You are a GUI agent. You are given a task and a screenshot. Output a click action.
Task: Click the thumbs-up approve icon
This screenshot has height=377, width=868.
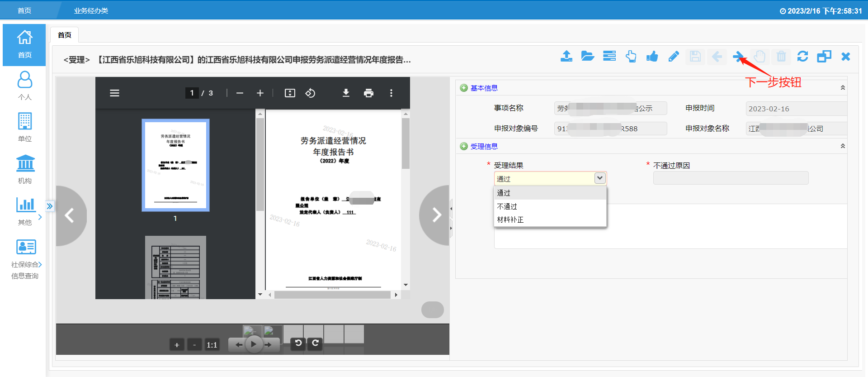point(652,56)
